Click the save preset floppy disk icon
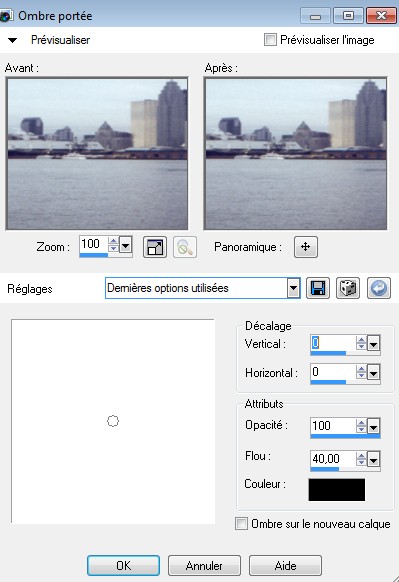 (318, 288)
